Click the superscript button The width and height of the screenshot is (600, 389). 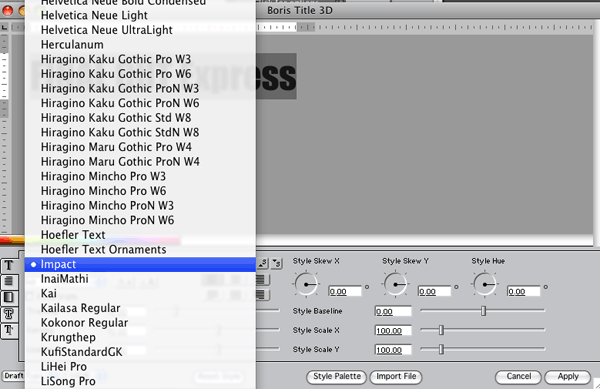[263, 263]
